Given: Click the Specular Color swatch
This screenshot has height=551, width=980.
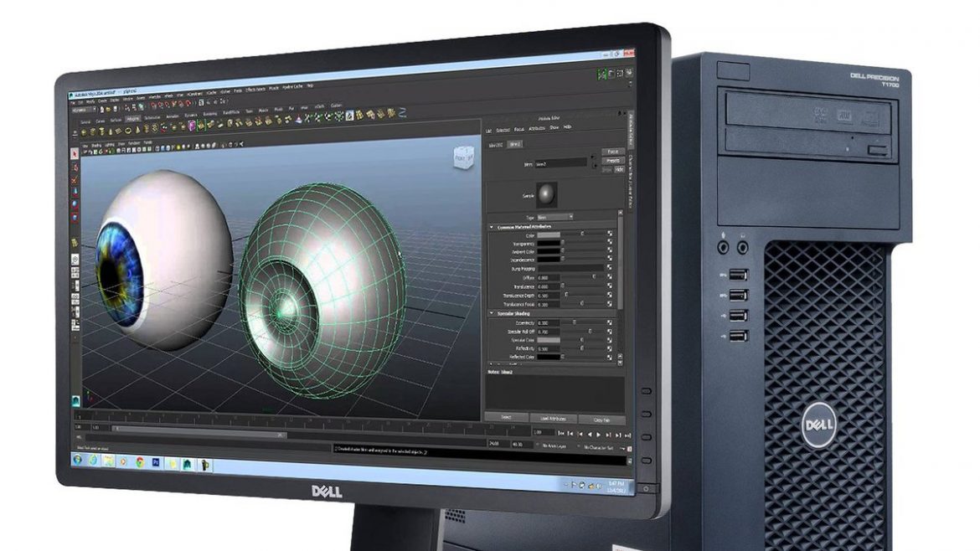Looking at the screenshot, I should 549,340.
